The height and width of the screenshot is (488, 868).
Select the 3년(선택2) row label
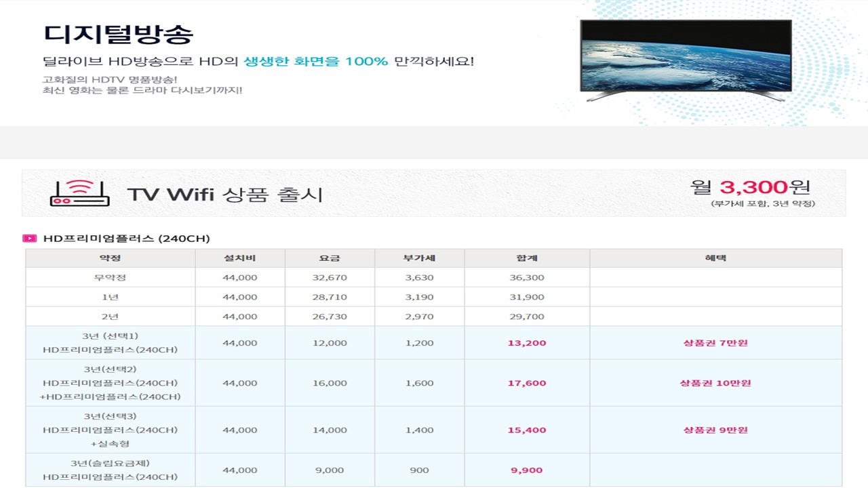point(110,369)
